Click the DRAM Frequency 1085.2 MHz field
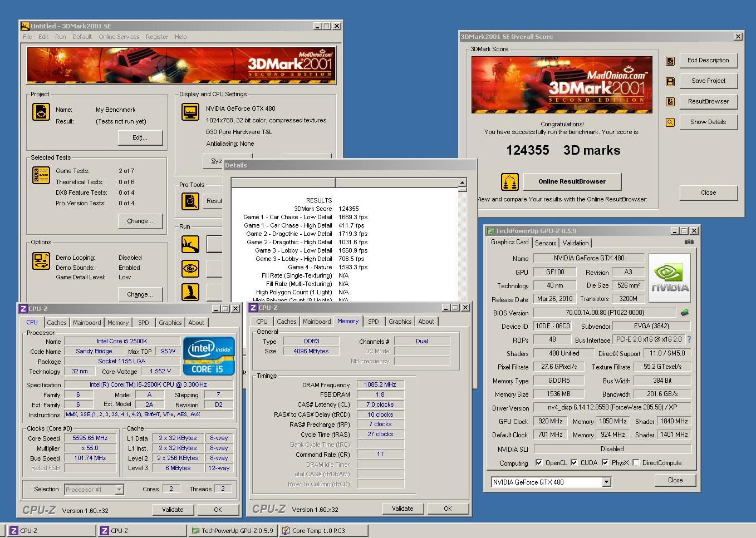Screen dimensions: 756x538 click(x=380, y=384)
